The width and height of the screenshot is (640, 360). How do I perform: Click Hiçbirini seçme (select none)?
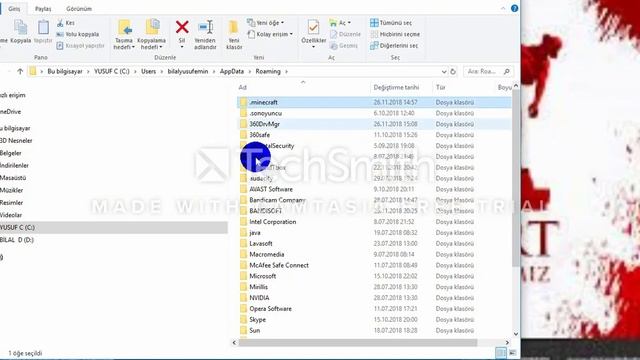[395, 34]
